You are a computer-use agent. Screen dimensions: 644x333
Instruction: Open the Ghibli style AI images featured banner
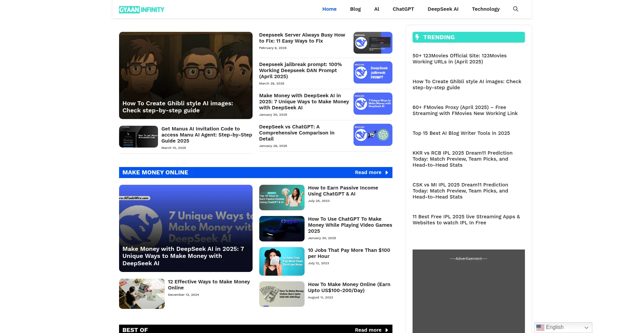tap(185, 75)
